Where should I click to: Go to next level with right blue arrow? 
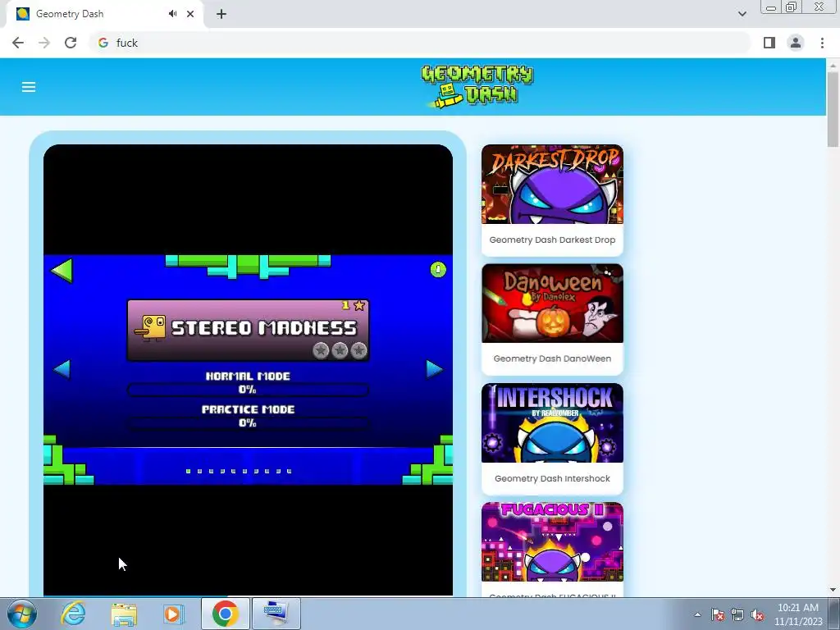pyautogui.click(x=434, y=369)
